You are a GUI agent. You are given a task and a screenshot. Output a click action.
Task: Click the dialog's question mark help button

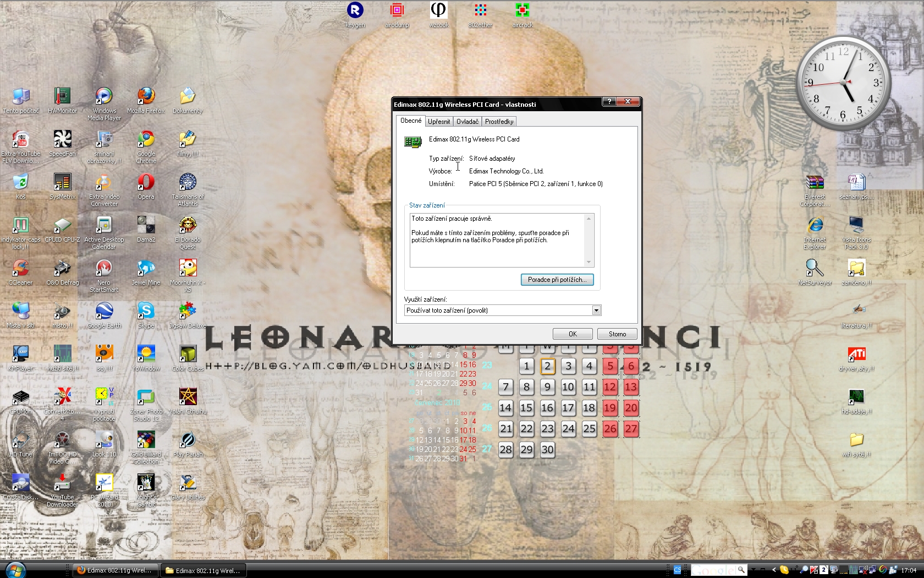point(609,101)
